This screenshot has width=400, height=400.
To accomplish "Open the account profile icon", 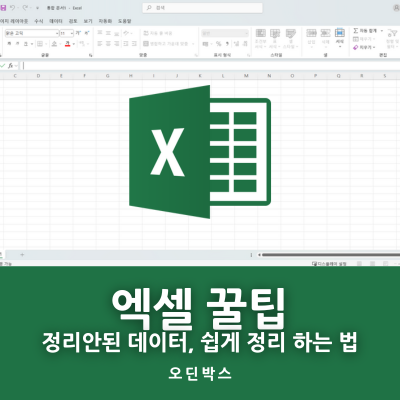I will (x=397, y=7).
